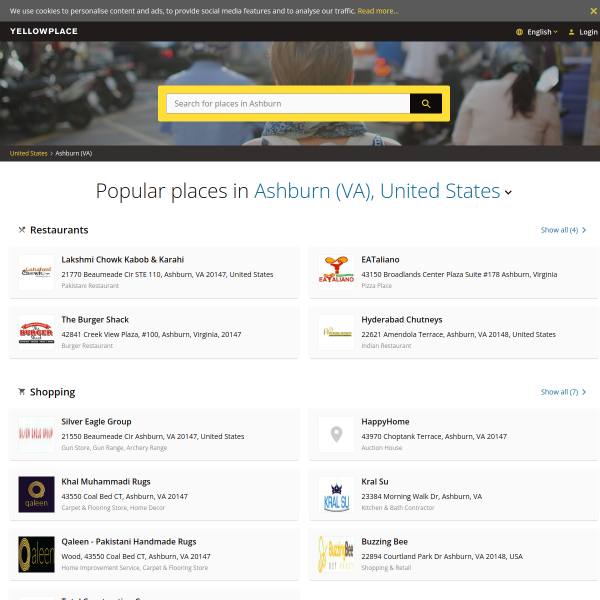Click the Hyderabad Chutneys logo thumbnail
This screenshot has width=600, height=600.
(x=336, y=333)
